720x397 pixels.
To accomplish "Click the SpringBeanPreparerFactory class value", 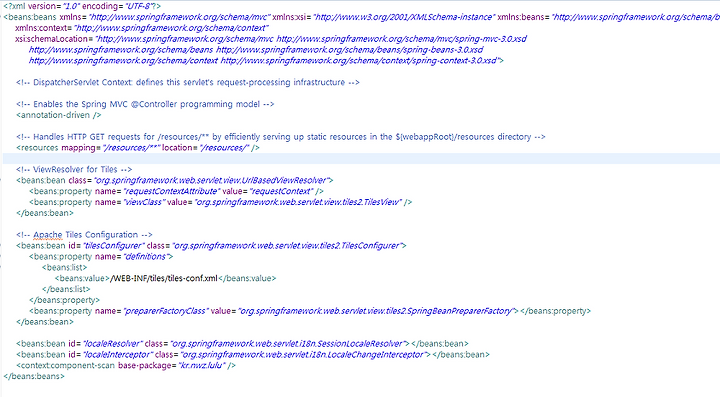I will point(377,311).
